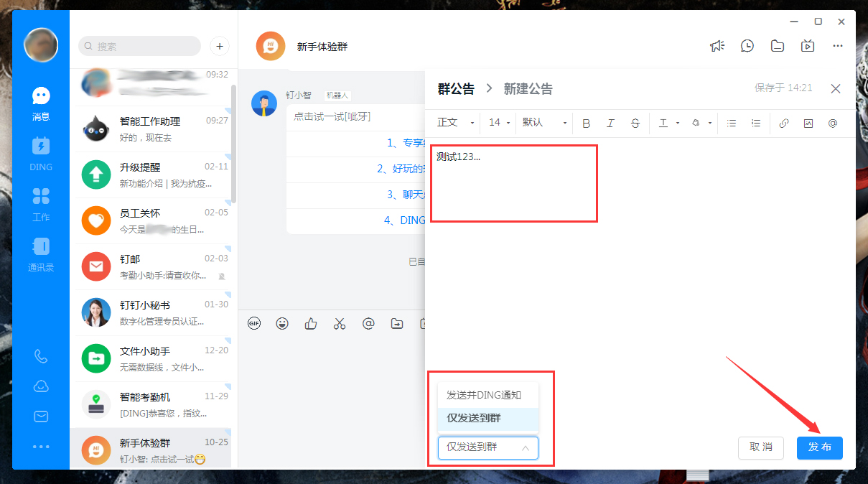Open file send folder icon

(396, 323)
